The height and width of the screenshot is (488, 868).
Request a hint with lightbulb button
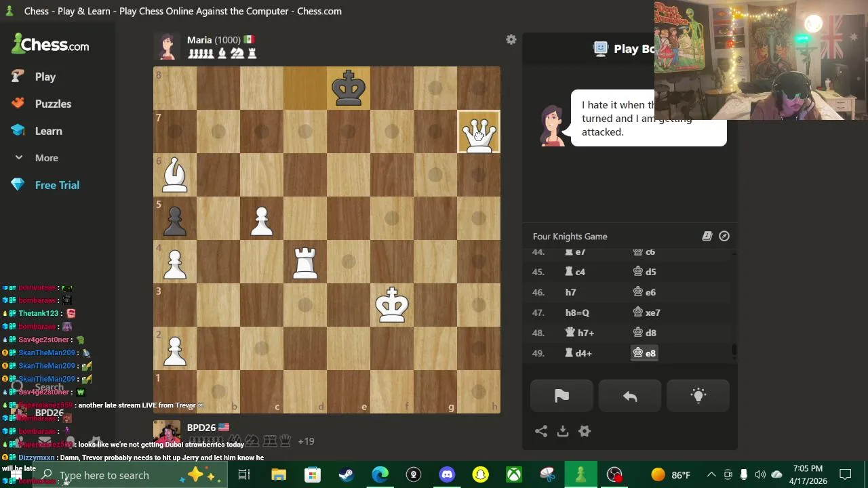tap(698, 396)
